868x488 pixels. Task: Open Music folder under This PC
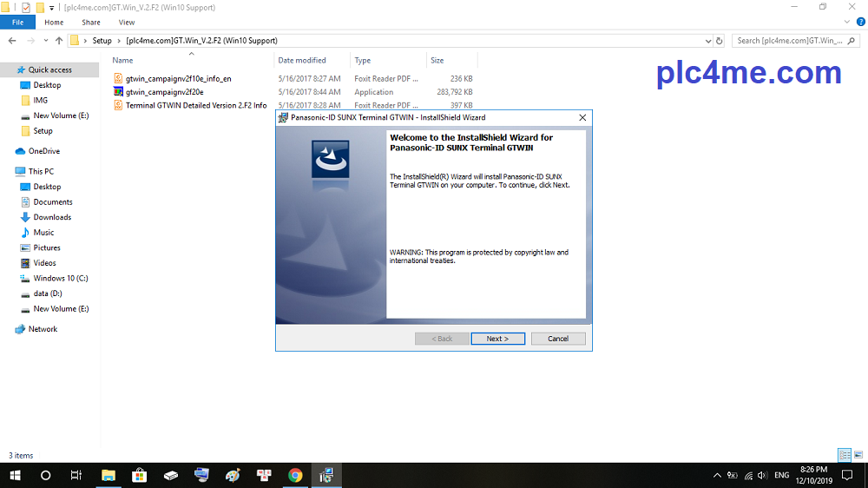coord(43,232)
